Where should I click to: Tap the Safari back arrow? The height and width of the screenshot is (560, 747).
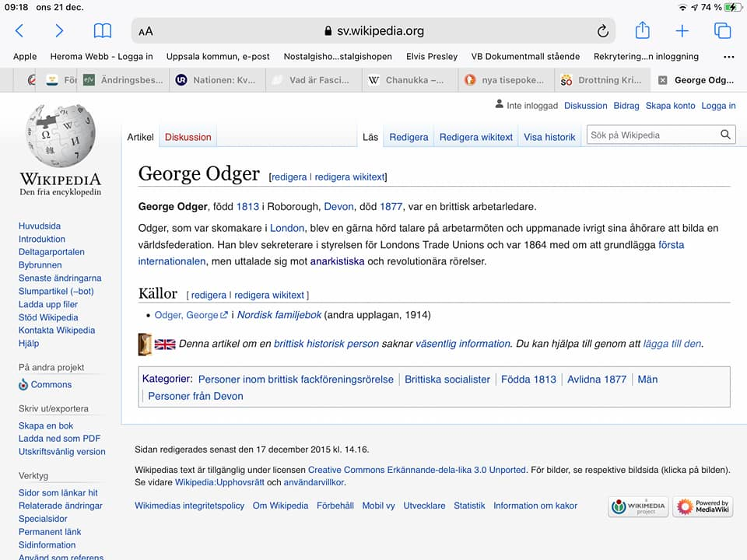19,31
